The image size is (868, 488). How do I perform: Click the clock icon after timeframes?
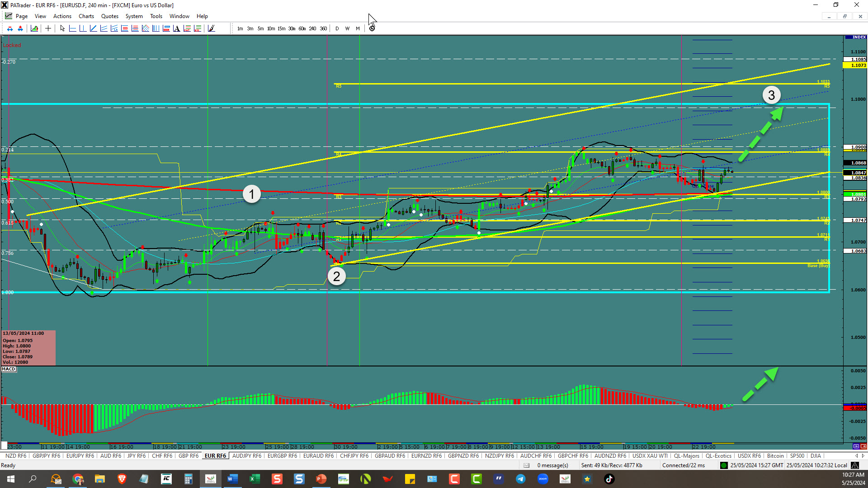[x=372, y=28]
